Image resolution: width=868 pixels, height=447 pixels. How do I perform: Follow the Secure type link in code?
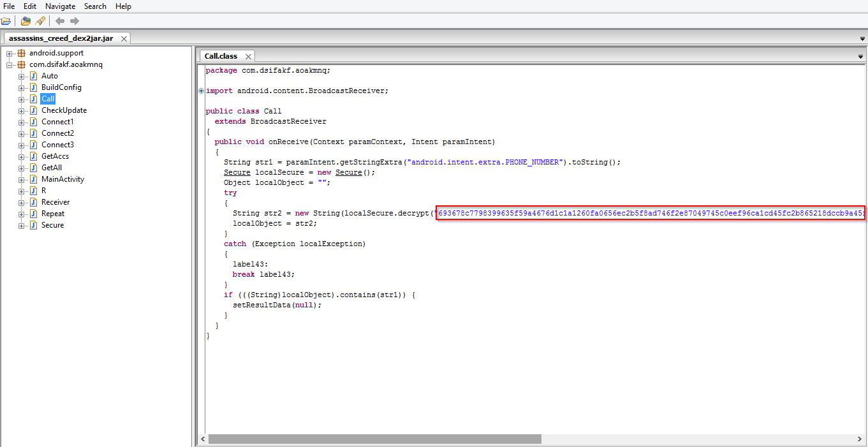coord(237,172)
